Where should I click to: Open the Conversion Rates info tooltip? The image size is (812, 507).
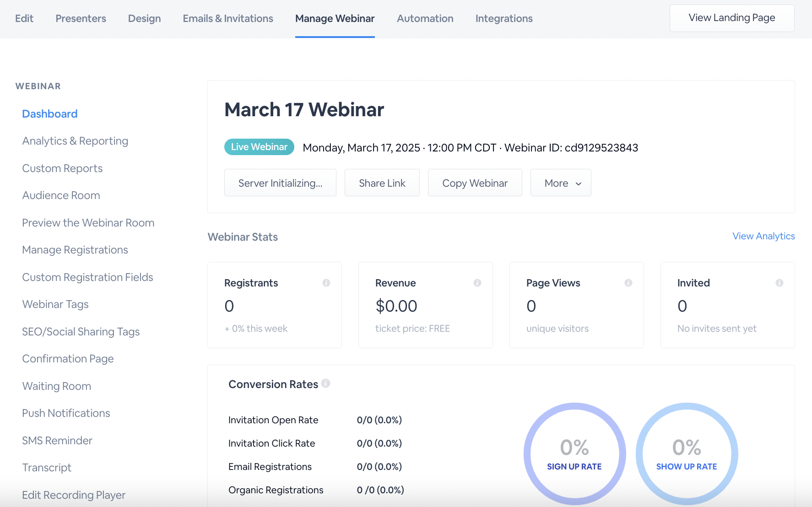tap(326, 383)
